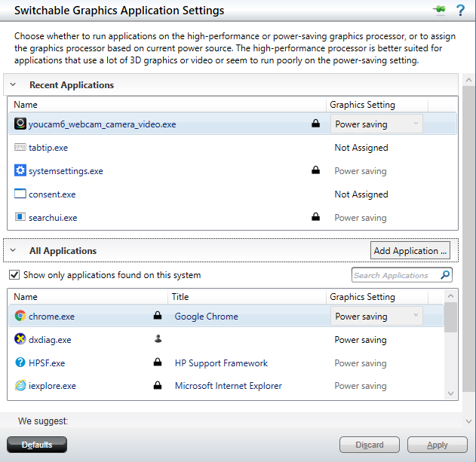Click the user icon beside dxdiag.exe
476x462 pixels.
158,340
